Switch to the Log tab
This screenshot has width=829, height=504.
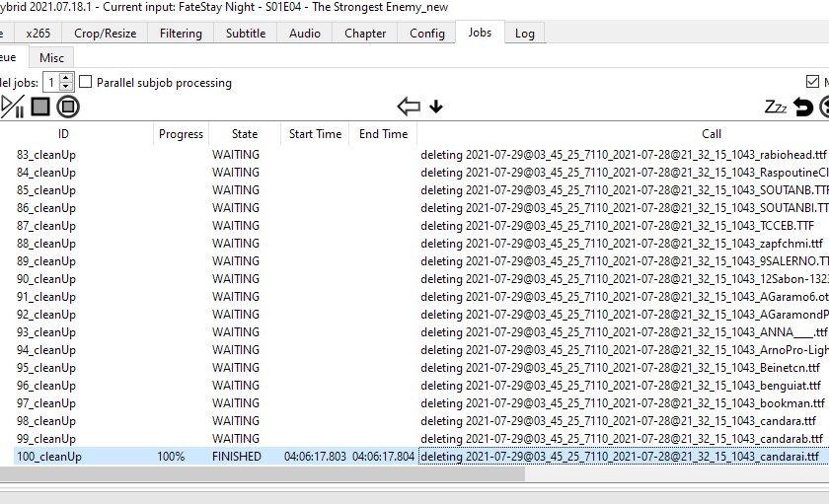[x=525, y=33]
